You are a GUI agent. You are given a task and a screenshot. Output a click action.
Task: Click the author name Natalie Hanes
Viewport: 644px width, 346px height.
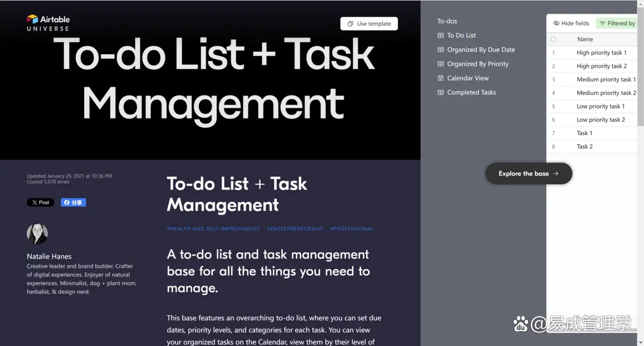coord(49,256)
